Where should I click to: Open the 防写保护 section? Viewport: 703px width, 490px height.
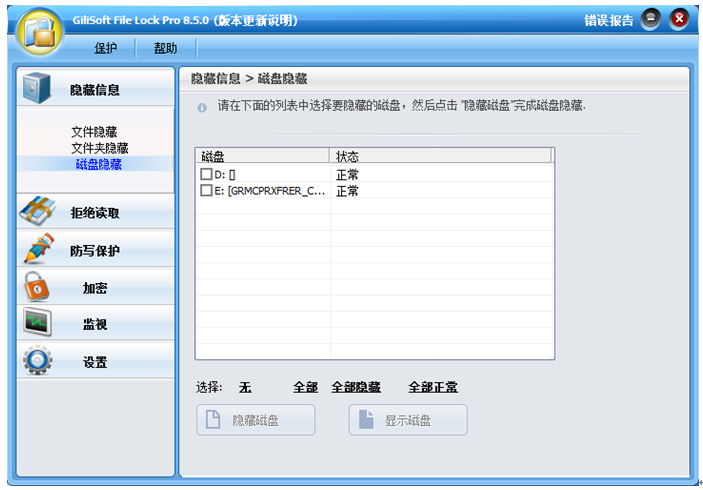(95, 251)
